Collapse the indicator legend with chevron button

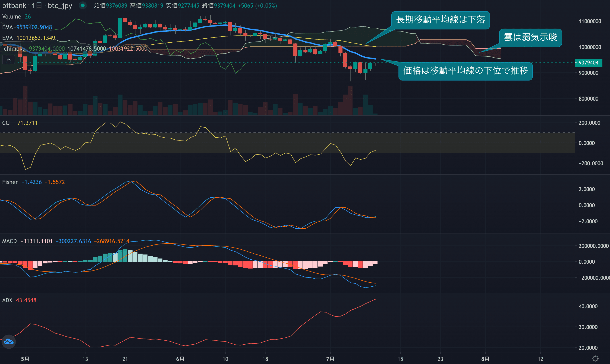[8, 60]
